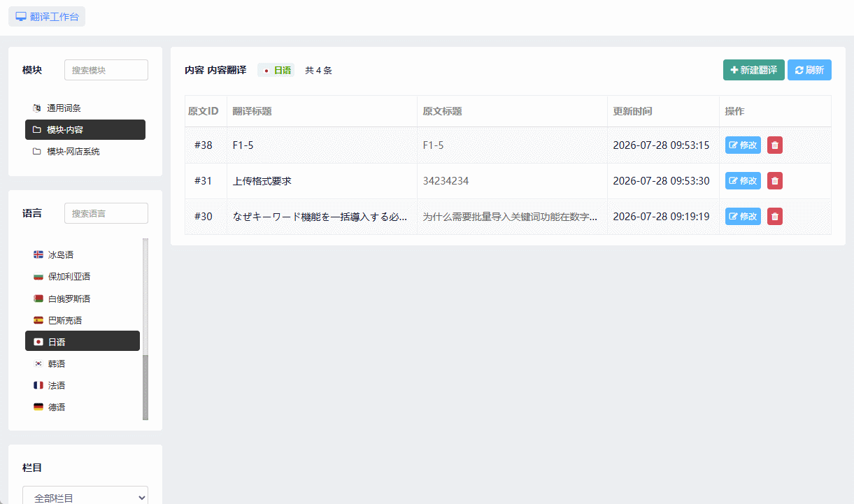
Task: Click the 新建翻译 button
Action: point(754,70)
